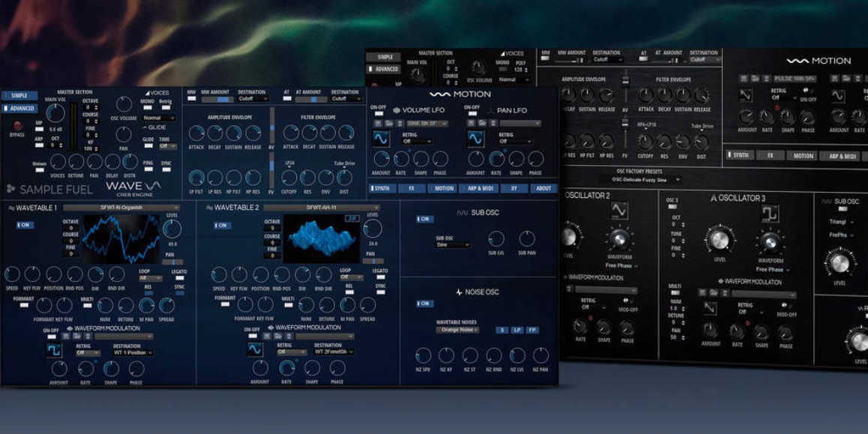
Task: Click the AT AMOUNT slider
Action: (311, 100)
